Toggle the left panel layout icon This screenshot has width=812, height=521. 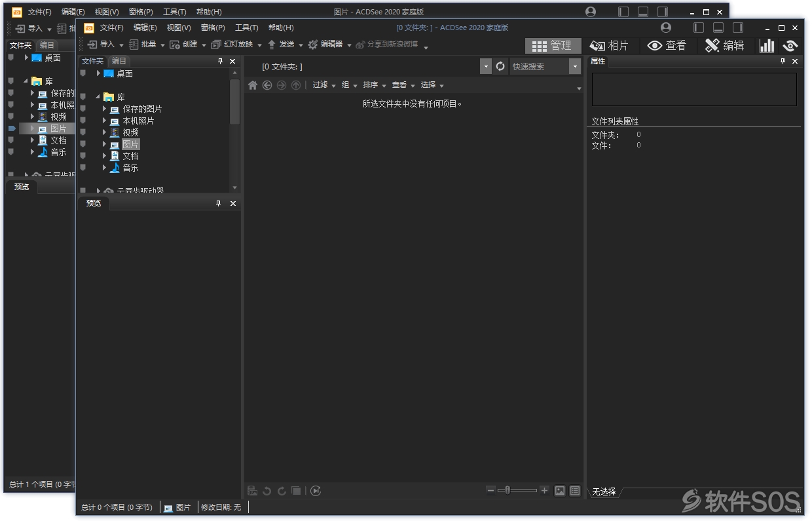click(699, 28)
